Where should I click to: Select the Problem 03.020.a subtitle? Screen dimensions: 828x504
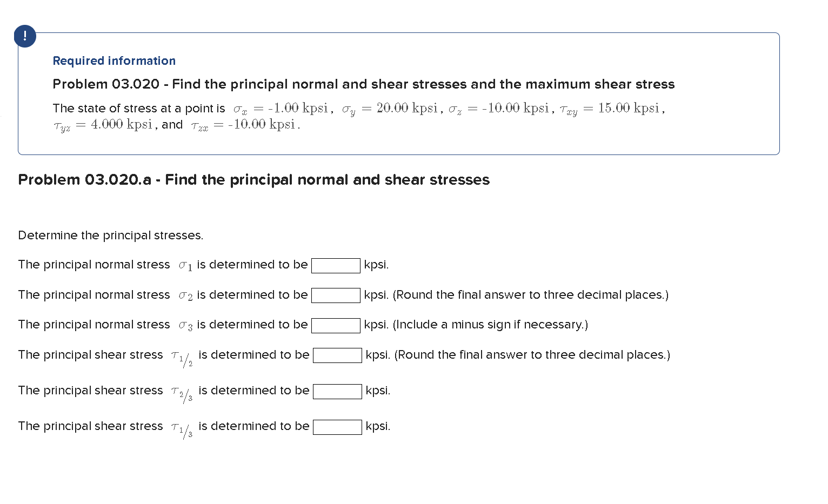[253, 180]
